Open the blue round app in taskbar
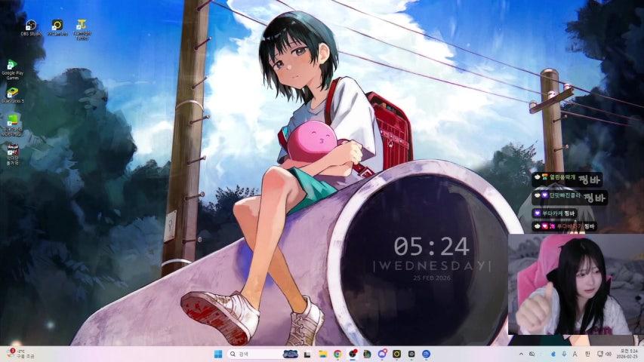This screenshot has width=644, height=362. [427, 354]
